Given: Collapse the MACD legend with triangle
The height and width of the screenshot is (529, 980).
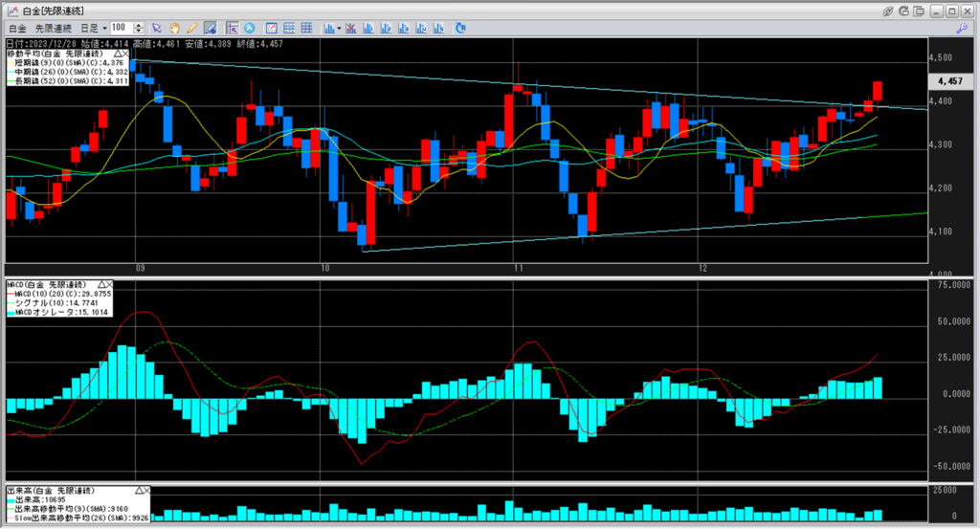Looking at the screenshot, I should tap(101, 284).
